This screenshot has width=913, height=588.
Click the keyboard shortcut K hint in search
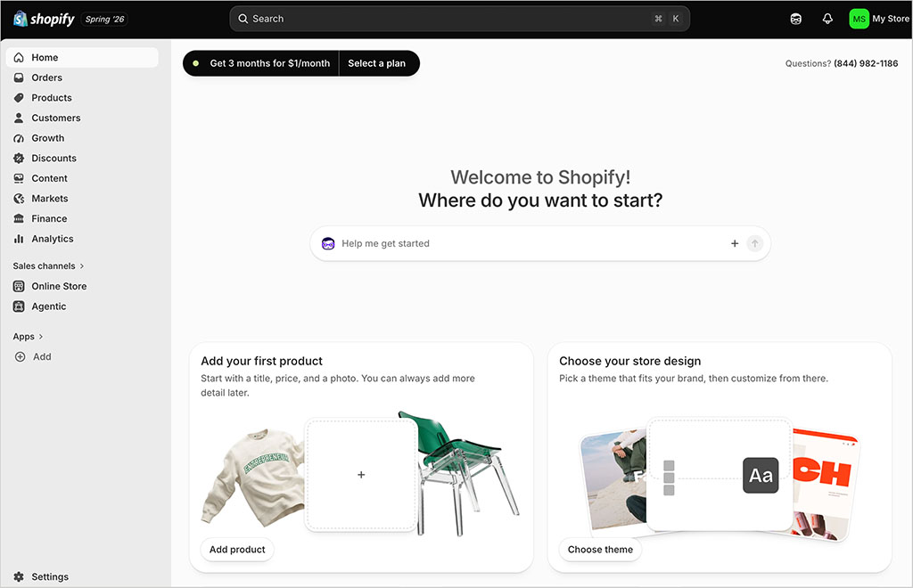click(x=676, y=19)
